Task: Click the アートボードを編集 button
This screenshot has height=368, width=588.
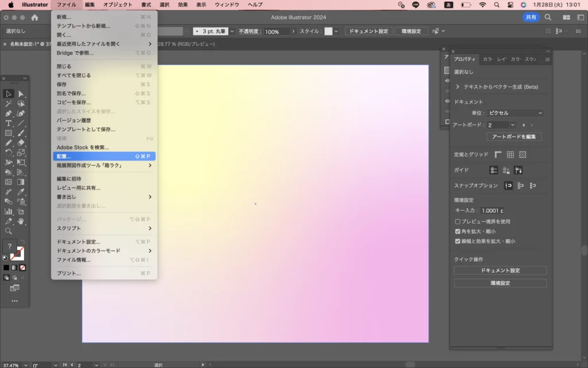Action: [514, 137]
